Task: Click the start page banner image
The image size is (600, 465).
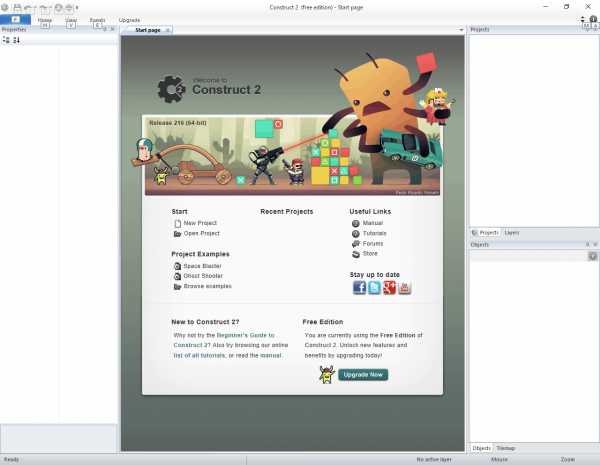Action: point(292,155)
